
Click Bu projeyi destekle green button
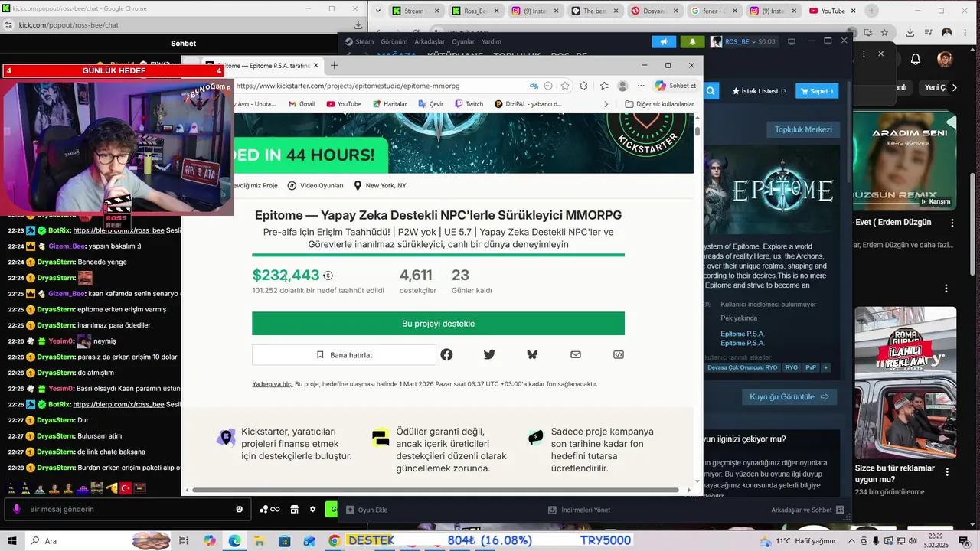(438, 324)
